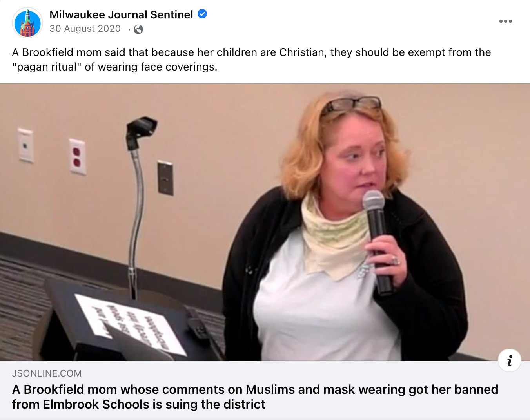Viewport: 530px width, 420px height.
Task: Open the link info "i" button
Action: tap(509, 360)
